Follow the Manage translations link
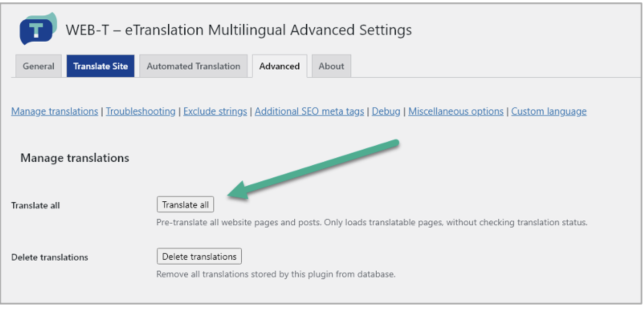This screenshot has width=644, height=310. tap(55, 111)
